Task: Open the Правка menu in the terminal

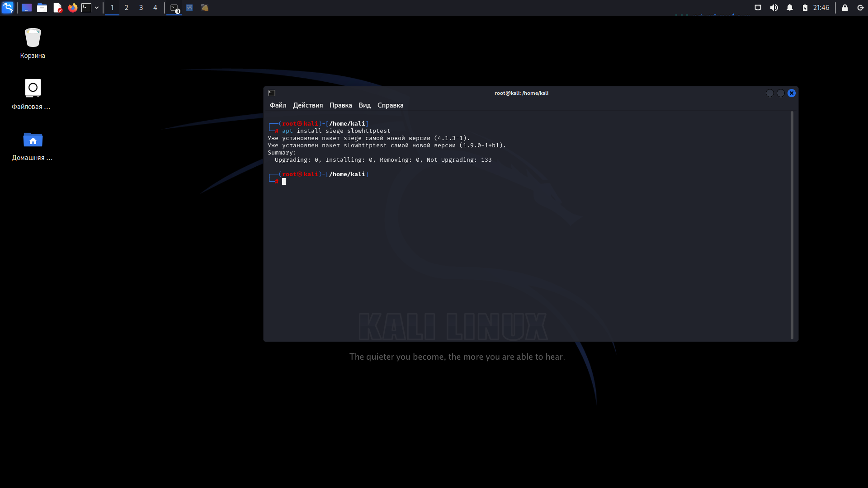Action: pyautogui.click(x=341, y=105)
